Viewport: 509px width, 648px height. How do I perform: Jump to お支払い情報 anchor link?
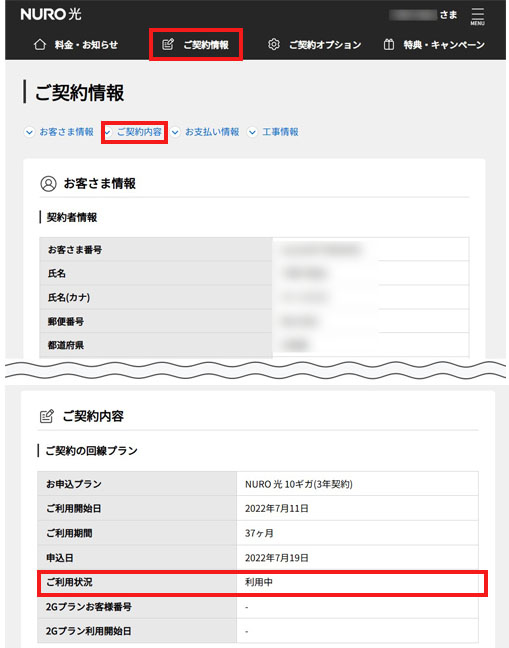(212, 132)
